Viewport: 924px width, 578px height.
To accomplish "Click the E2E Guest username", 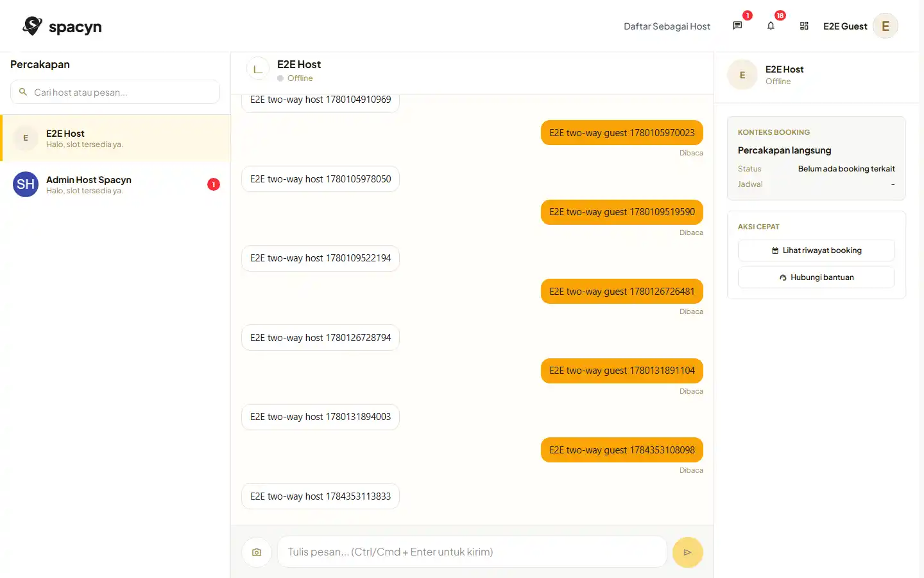I will 845,26.
